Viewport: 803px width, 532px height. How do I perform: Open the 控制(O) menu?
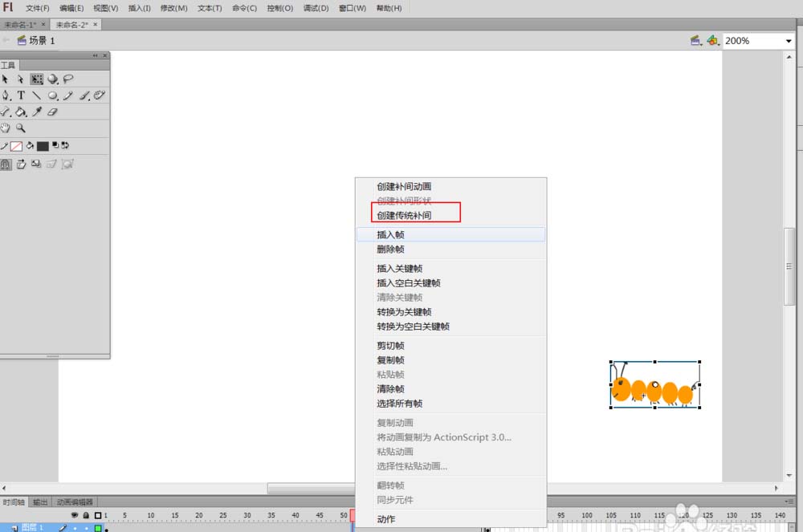(x=279, y=8)
